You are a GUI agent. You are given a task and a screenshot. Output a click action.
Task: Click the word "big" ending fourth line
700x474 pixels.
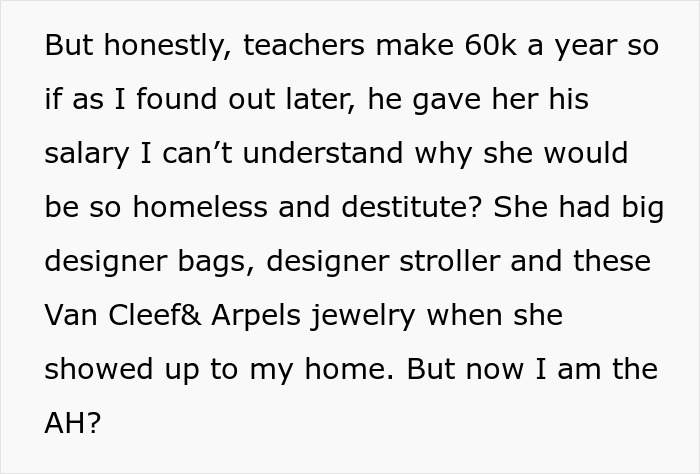pyautogui.click(x=633, y=208)
